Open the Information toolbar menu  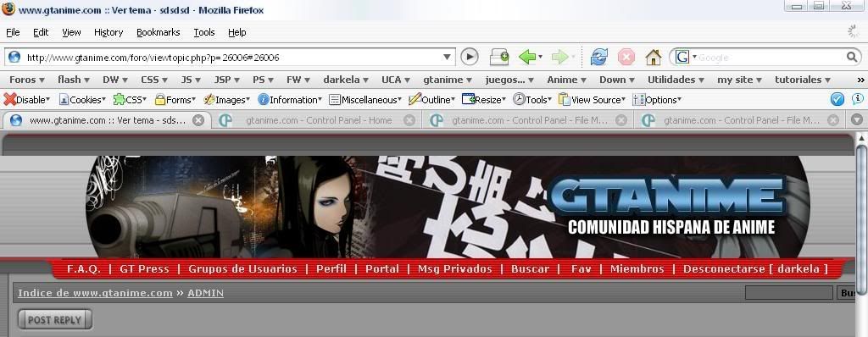point(290,100)
